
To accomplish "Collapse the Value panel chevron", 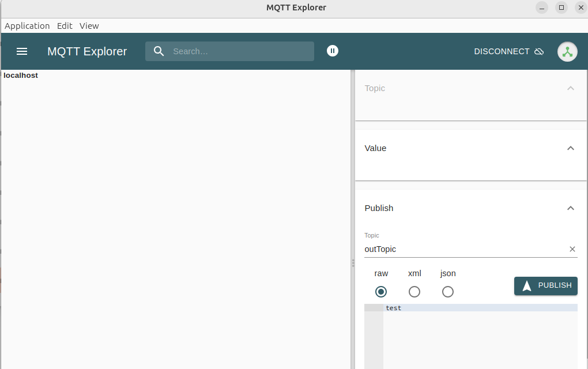I will coord(571,148).
